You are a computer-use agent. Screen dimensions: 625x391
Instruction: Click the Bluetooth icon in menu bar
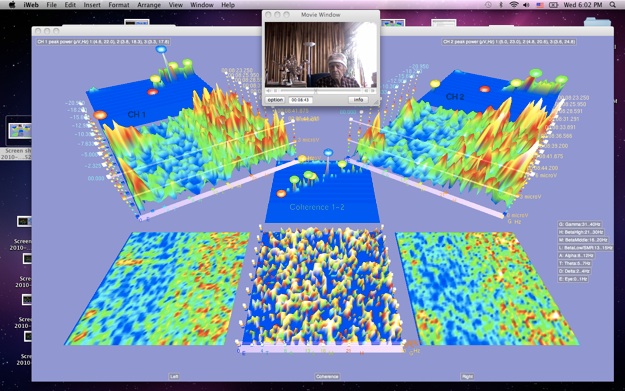click(501, 5)
